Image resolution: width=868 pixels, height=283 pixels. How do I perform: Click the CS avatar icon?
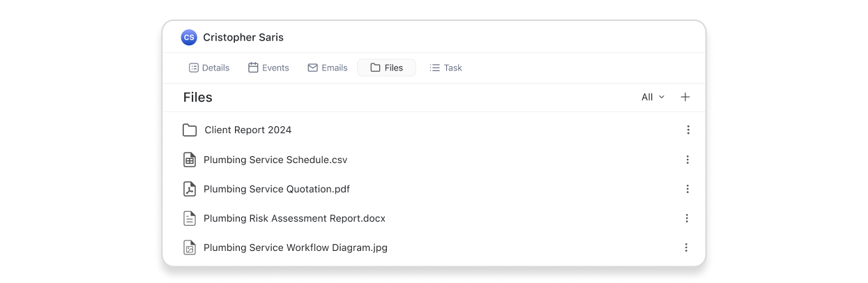pyautogui.click(x=189, y=38)
